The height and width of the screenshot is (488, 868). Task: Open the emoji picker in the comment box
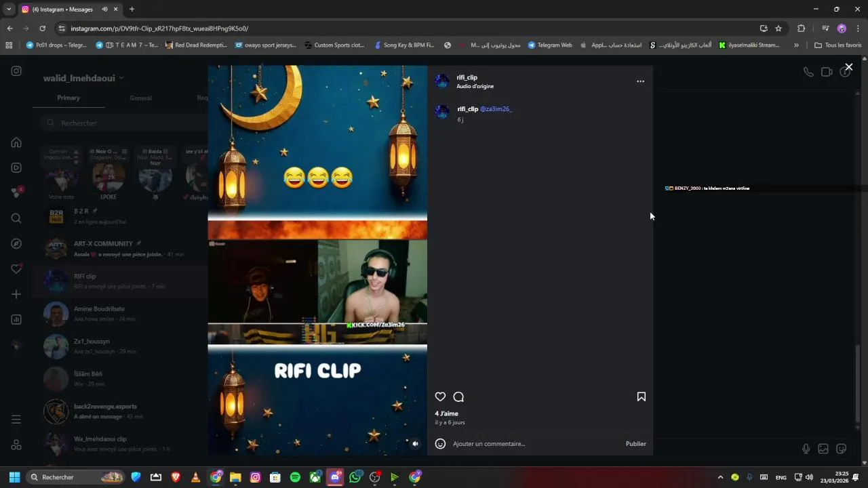tap(440, 444)
